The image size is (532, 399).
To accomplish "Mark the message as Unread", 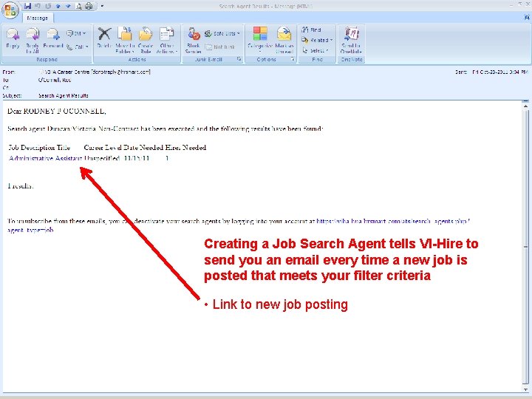I will [x=284, y=39].
